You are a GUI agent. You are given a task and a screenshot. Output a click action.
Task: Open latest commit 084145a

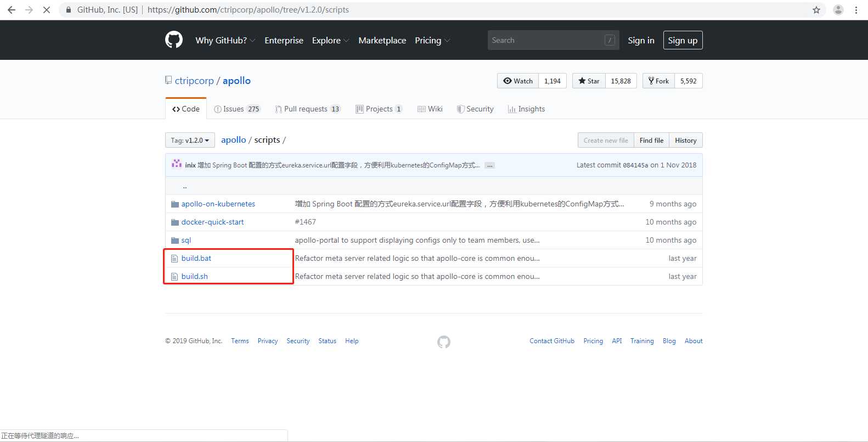[635, 165]
